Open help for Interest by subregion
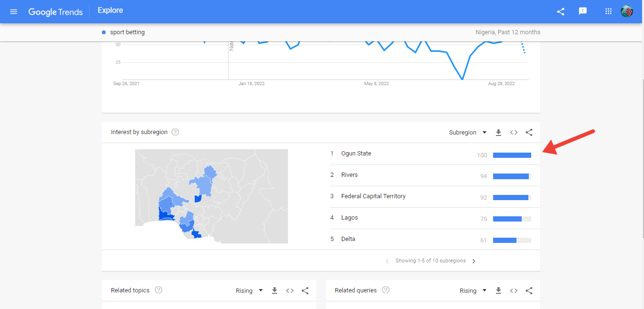The image size is (644, 309). (x=175, y=132)
